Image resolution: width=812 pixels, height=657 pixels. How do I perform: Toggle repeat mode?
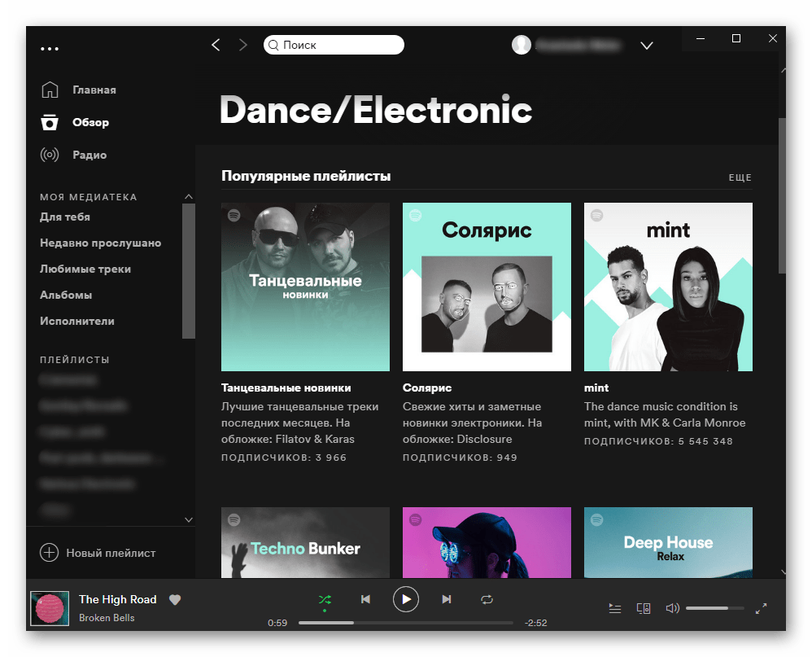[x=487, y=600]
